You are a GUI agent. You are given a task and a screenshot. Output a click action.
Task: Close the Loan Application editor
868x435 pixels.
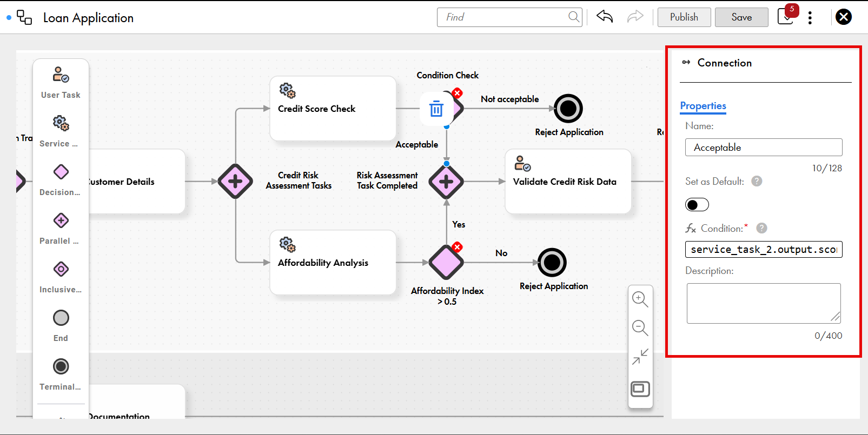pos(844,17)
